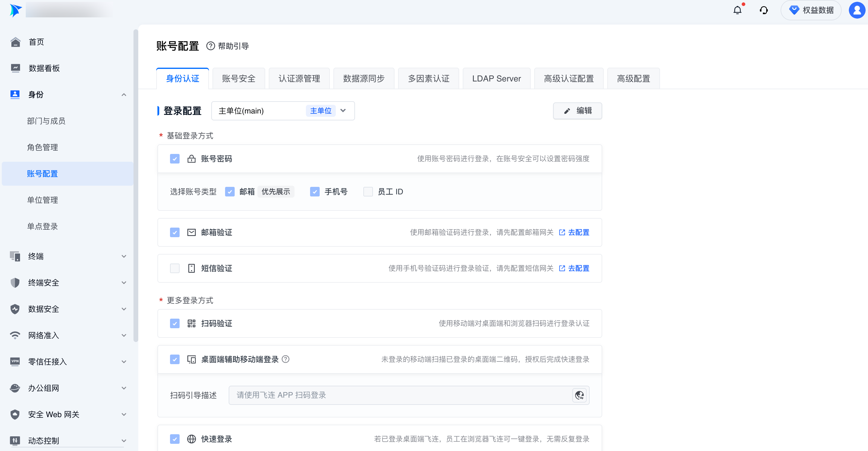Uncheck the 扫码验证 checkbox

[x=174, y=324]
